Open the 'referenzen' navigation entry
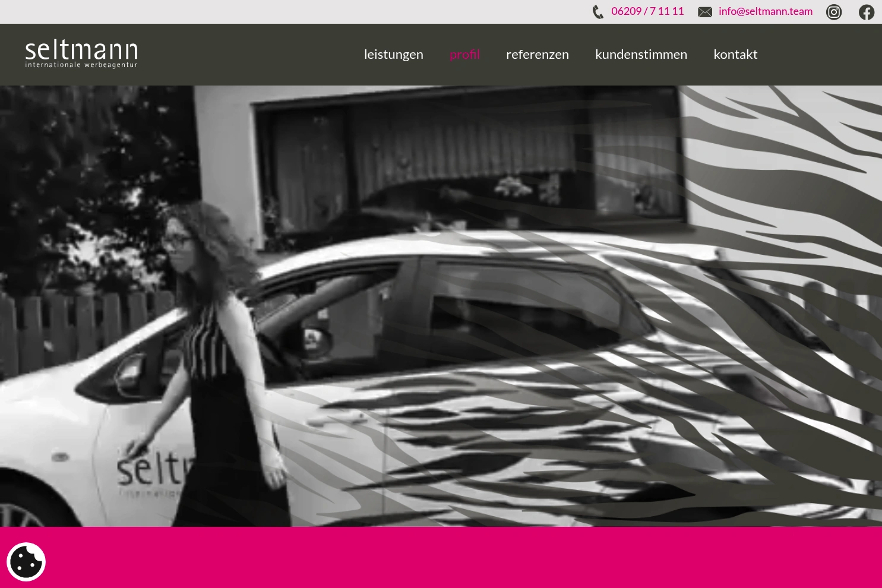The width and height of the screenshot is (882, 588). 537,54
